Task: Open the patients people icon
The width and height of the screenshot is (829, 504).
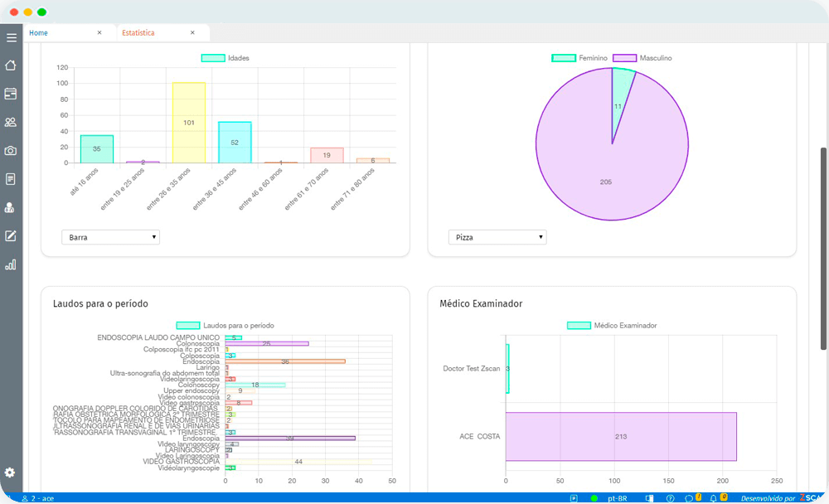Action: pyautogui.click(x=11, y=122)
